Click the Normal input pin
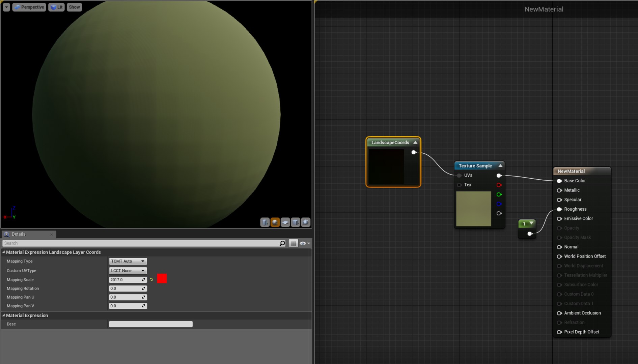Image resolution: width=638 pixels, height=364 pixels. (559, 247)
